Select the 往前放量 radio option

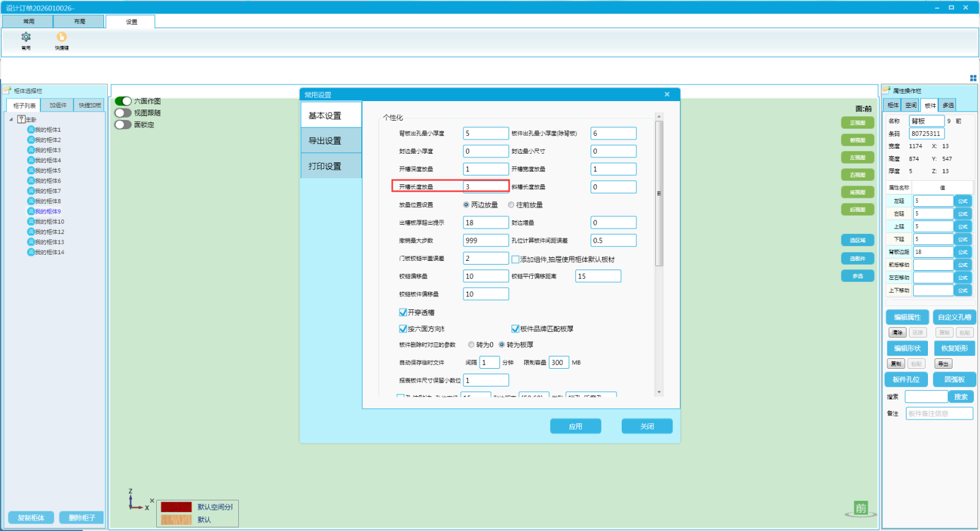[511, 205]
